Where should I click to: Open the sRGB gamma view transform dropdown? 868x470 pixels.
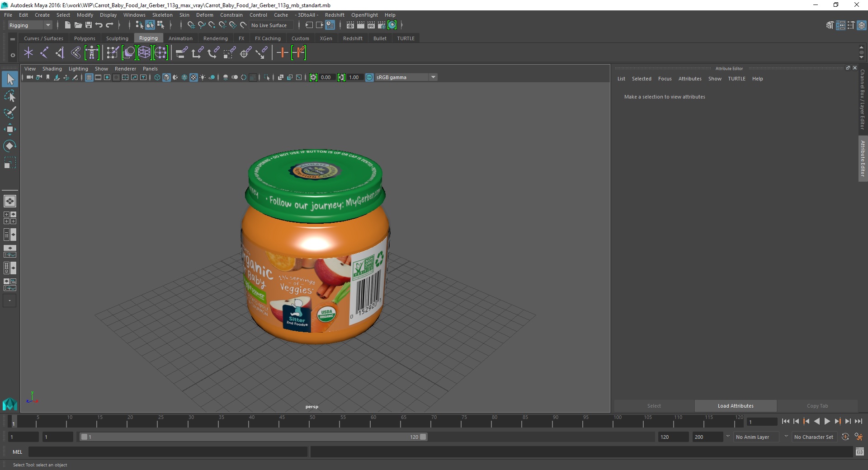(x=406, y=77)
